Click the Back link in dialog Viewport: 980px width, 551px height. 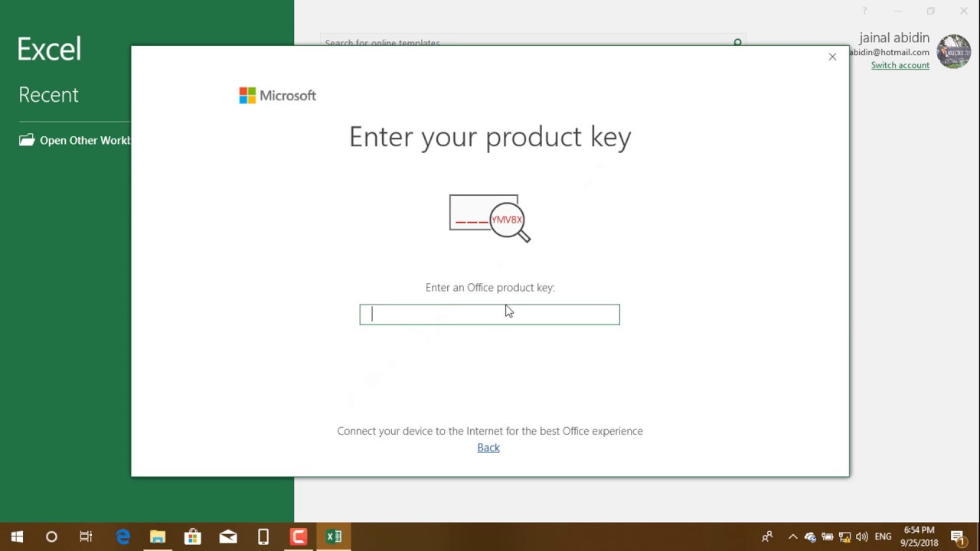pos(488,448)
